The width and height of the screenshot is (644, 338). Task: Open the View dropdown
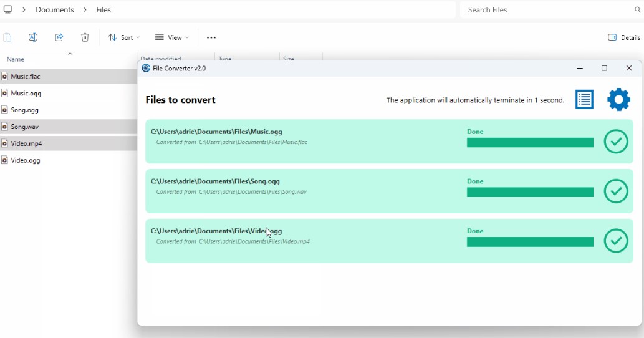point(172,37)
